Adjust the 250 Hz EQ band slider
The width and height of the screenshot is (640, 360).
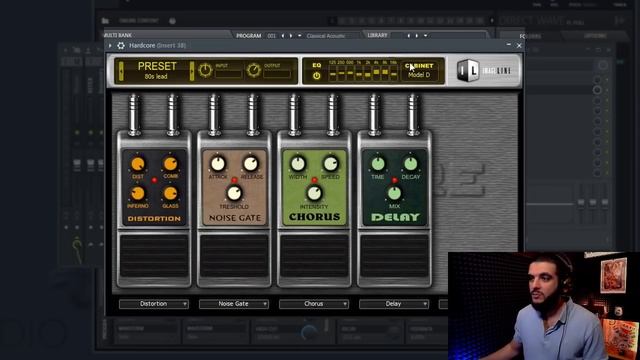[x=341, y=74]
